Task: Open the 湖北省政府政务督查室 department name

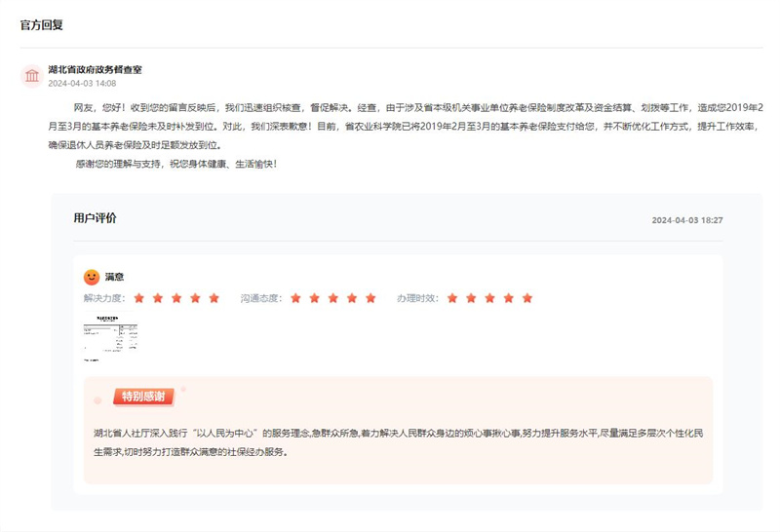Action: coord(96,69)
